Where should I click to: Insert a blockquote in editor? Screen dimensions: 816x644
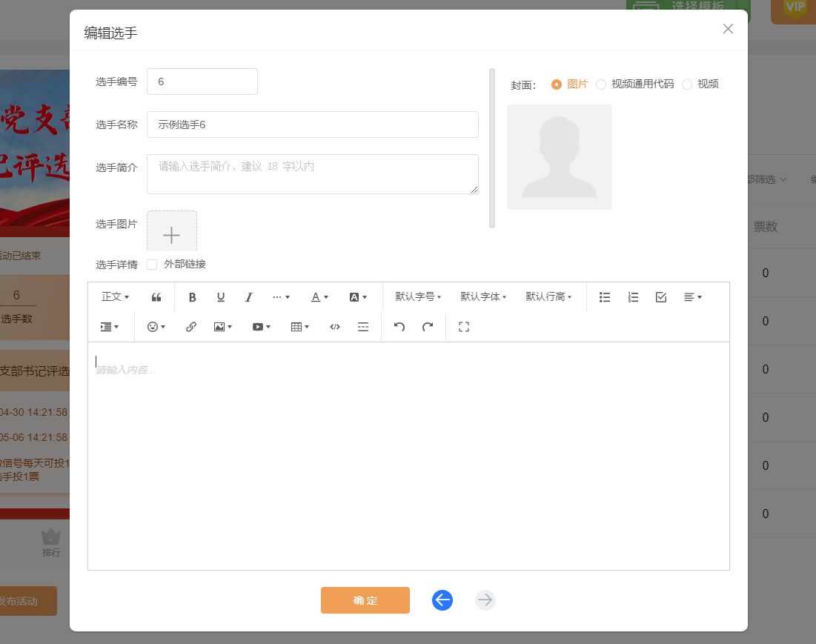tap(156, 297)
